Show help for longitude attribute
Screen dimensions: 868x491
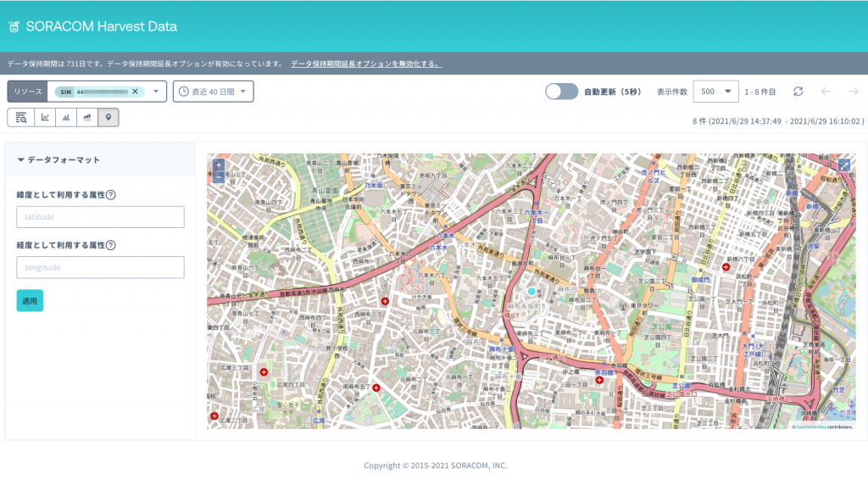pos(111,245)
